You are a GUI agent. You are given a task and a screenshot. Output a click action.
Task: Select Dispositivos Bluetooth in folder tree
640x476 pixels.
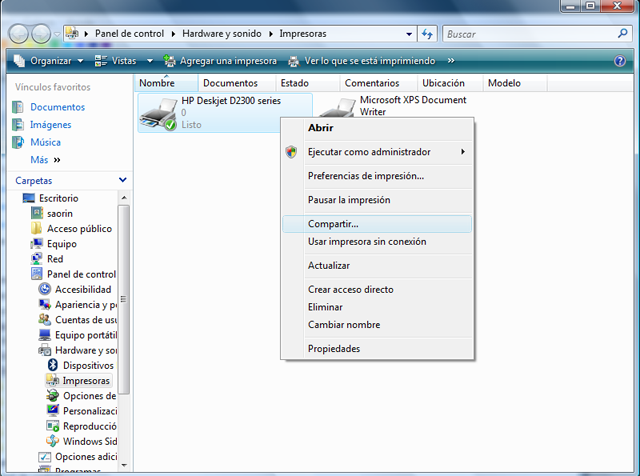[88, 366]
